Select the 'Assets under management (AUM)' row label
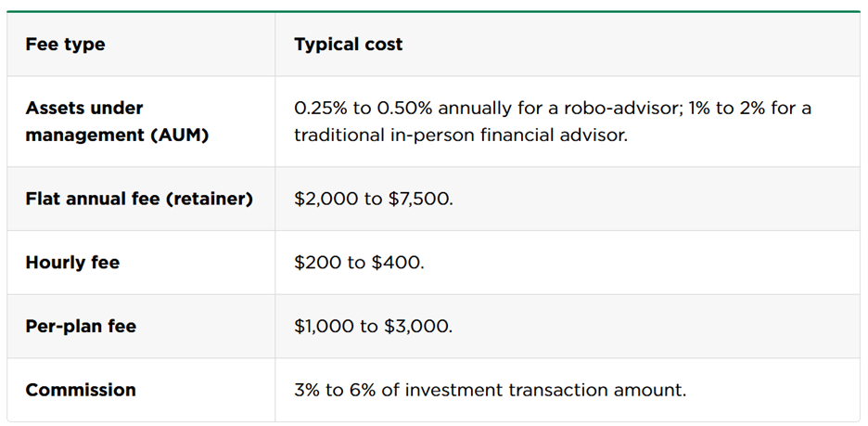 (117, 122)
